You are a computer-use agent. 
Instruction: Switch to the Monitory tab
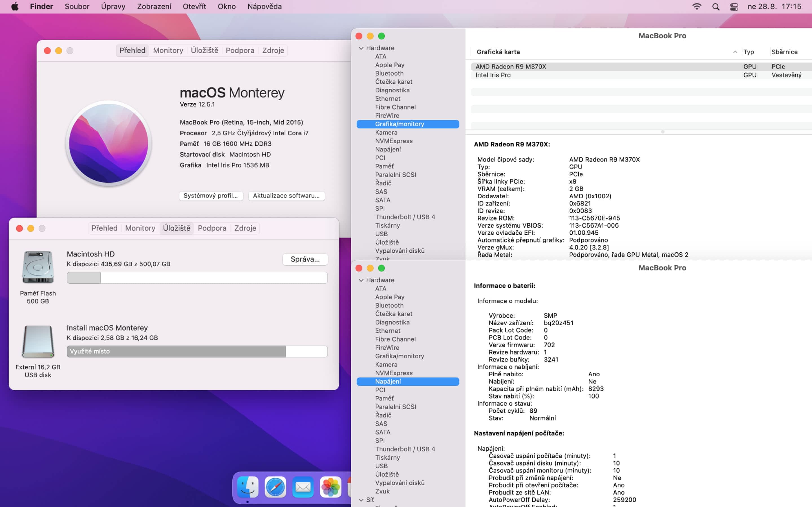click(x=168, y=51)
